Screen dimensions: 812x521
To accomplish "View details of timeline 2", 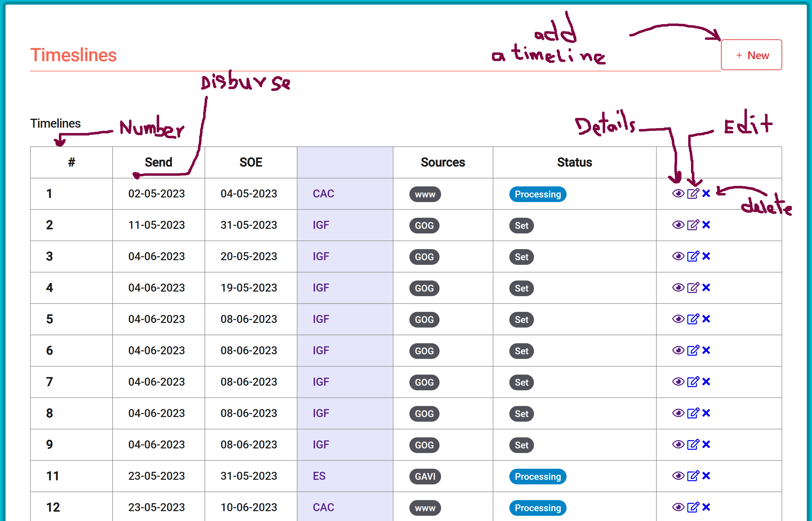I will click(678, 225).
